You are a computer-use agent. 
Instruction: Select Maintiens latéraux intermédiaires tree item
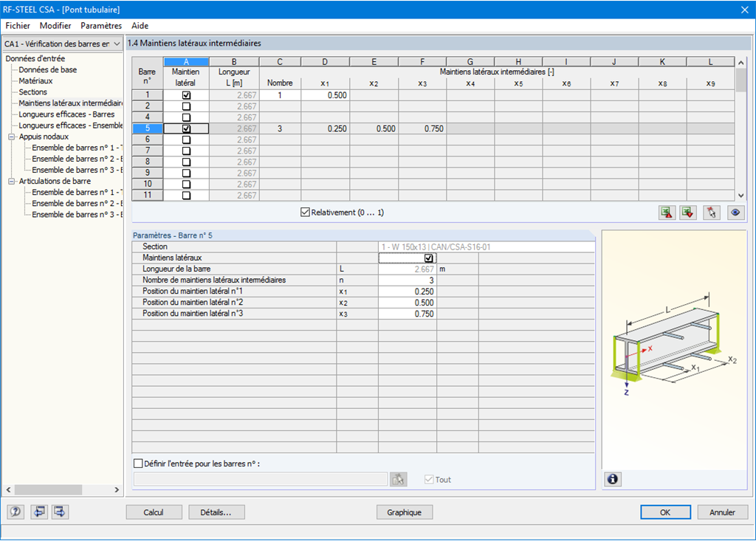click(x=70, y=103)
